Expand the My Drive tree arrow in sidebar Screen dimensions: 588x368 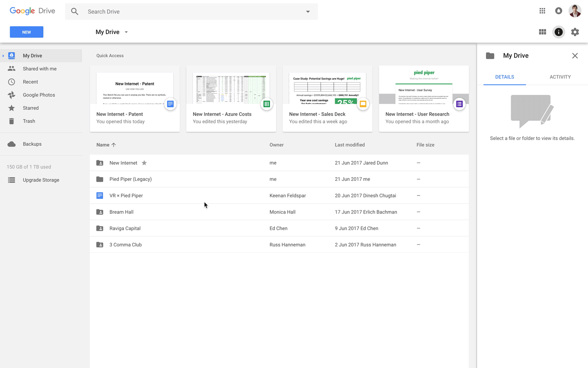click(3, 56)
